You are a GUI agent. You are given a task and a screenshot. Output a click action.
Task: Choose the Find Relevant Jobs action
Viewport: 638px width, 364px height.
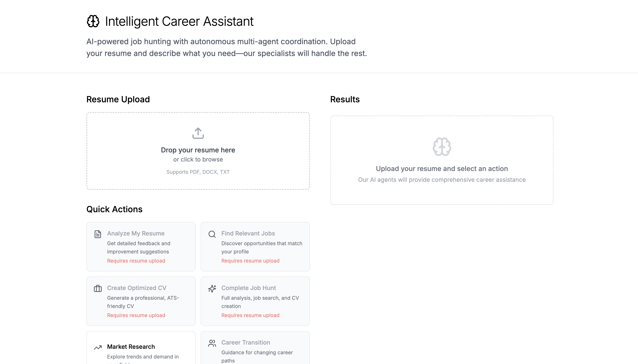[x=255, y=246]
